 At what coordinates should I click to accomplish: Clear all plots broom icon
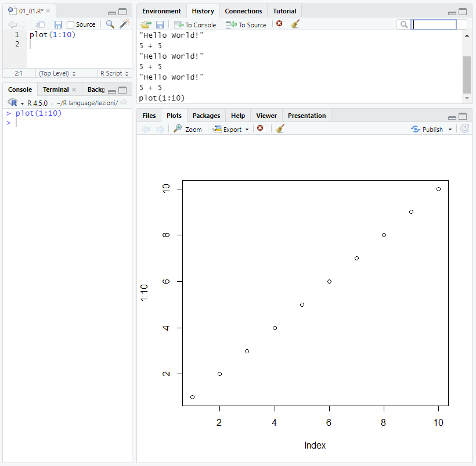tap(280, 129)
